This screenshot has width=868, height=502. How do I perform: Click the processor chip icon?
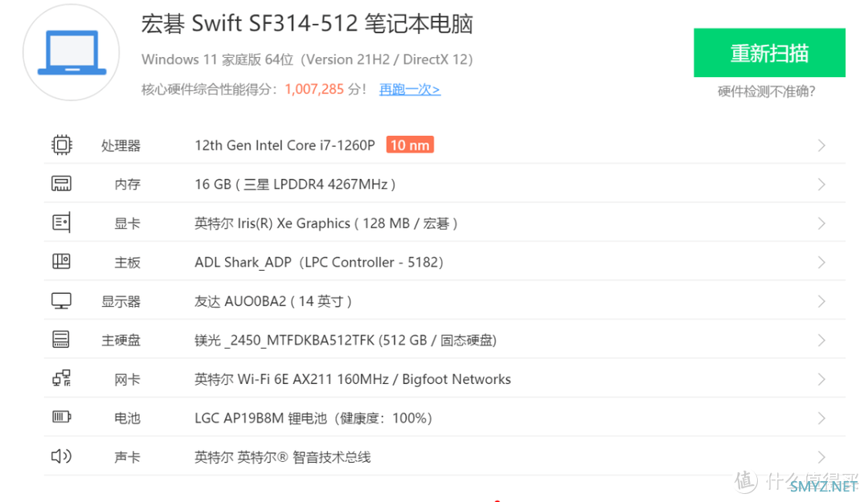click(61, 145)
